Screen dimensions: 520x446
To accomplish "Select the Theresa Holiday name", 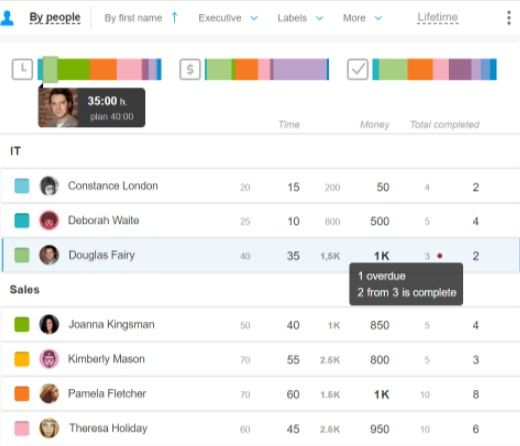I will click(x=108, y=428).
